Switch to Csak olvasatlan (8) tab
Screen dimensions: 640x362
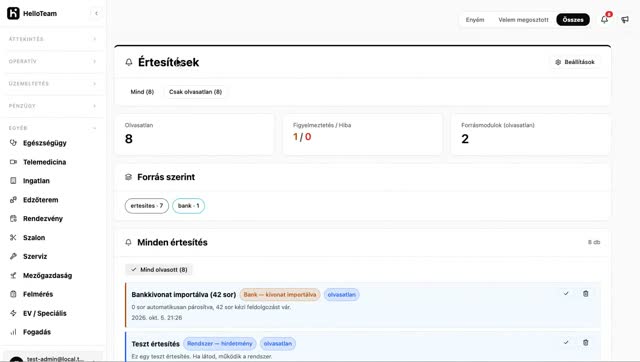[x=196, y=92]
